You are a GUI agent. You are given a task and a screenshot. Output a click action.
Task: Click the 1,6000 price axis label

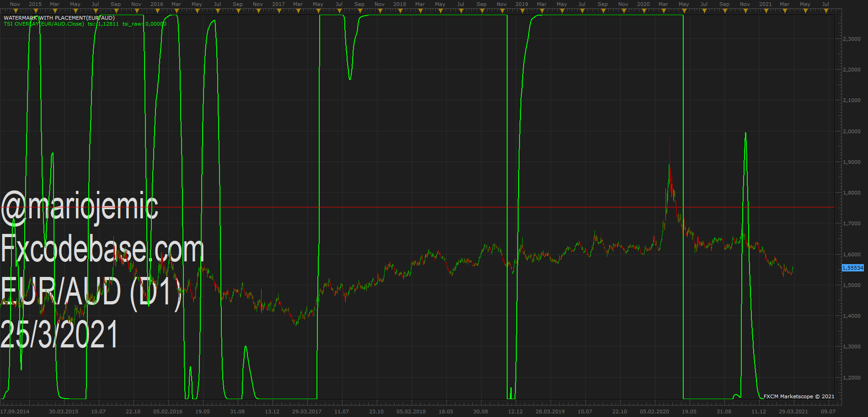click(852, 255)
